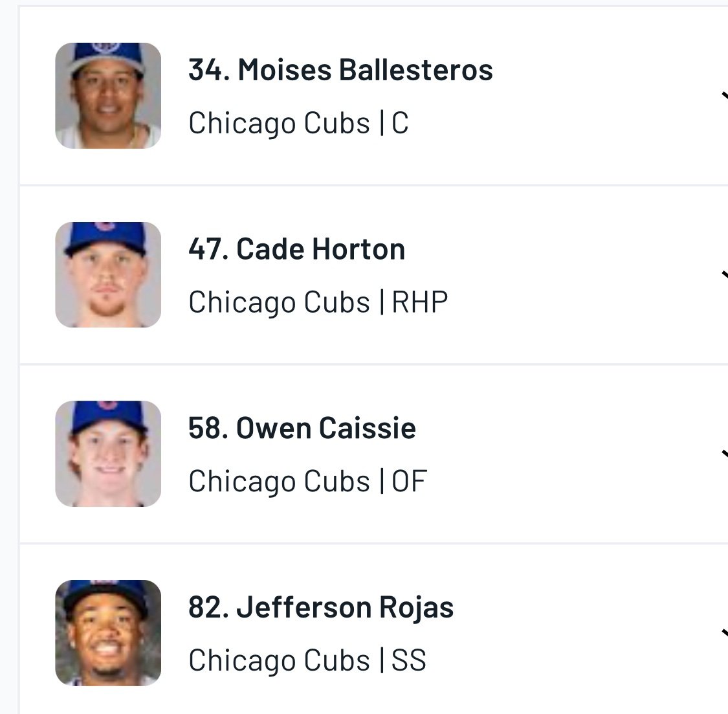Open the 34. Moises Ballesteros name link
Screen dimensions: 728x714
(x=340, y=70)
